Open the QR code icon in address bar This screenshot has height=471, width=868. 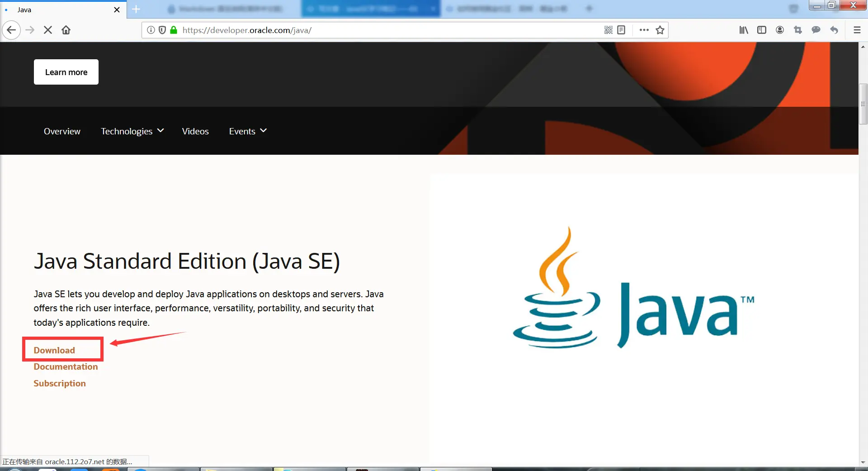[609, 30]
